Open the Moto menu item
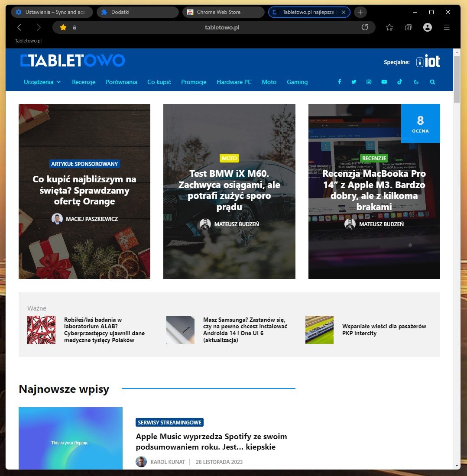This screenshot has width=467, height=476. (x=269, y=82)
